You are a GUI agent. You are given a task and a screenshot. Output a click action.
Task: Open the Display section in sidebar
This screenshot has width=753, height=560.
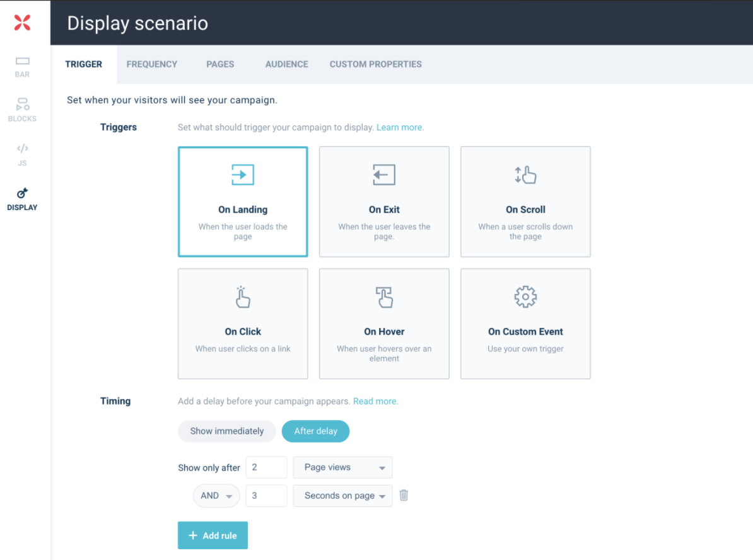tap(22, 199)
